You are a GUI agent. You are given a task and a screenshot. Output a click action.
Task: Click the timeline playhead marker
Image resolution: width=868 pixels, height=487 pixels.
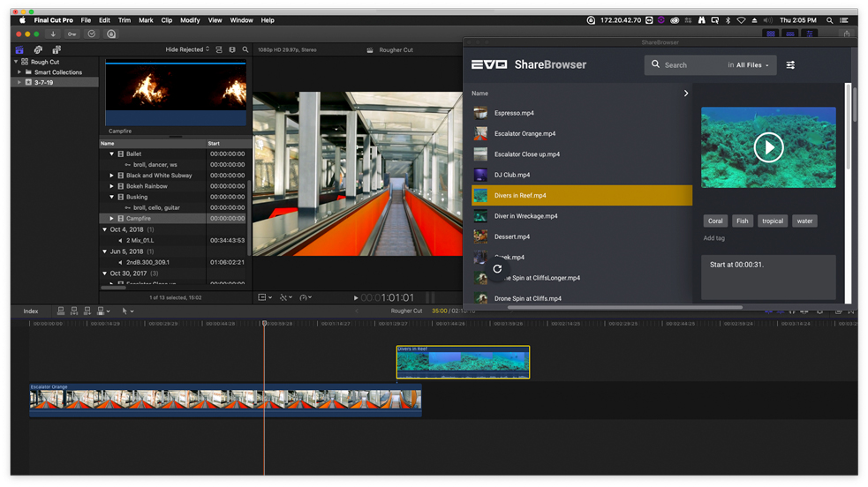[264, 323]
